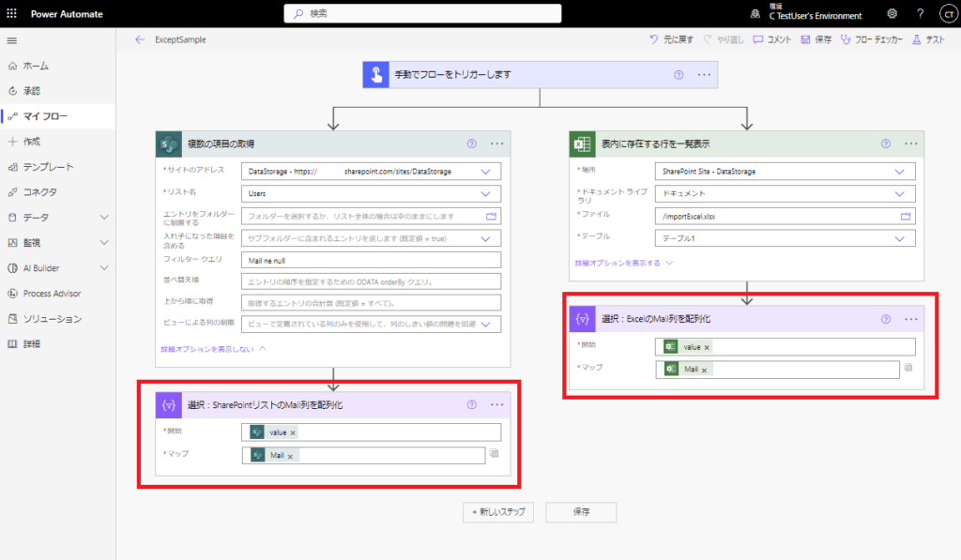This screenshot has width=961, height=560.
Task: Expand the テーブル1 dropdown
Action: [x=899, y=238]
